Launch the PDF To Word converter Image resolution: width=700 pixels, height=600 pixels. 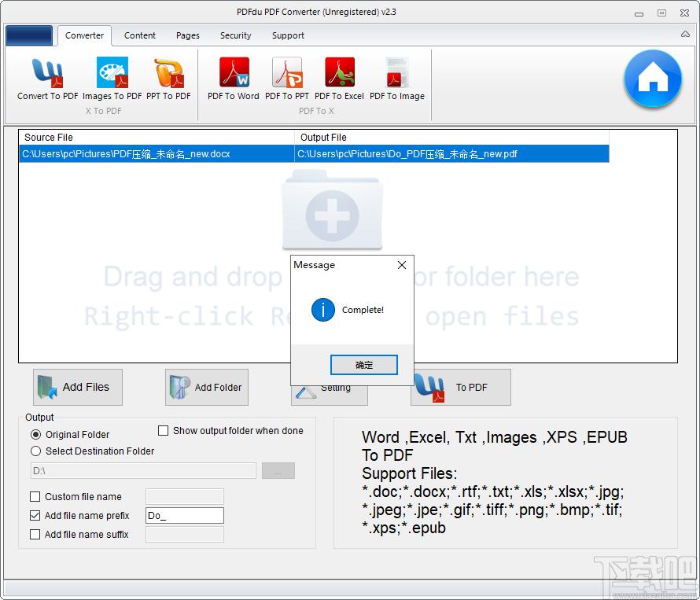coord(234,79)
